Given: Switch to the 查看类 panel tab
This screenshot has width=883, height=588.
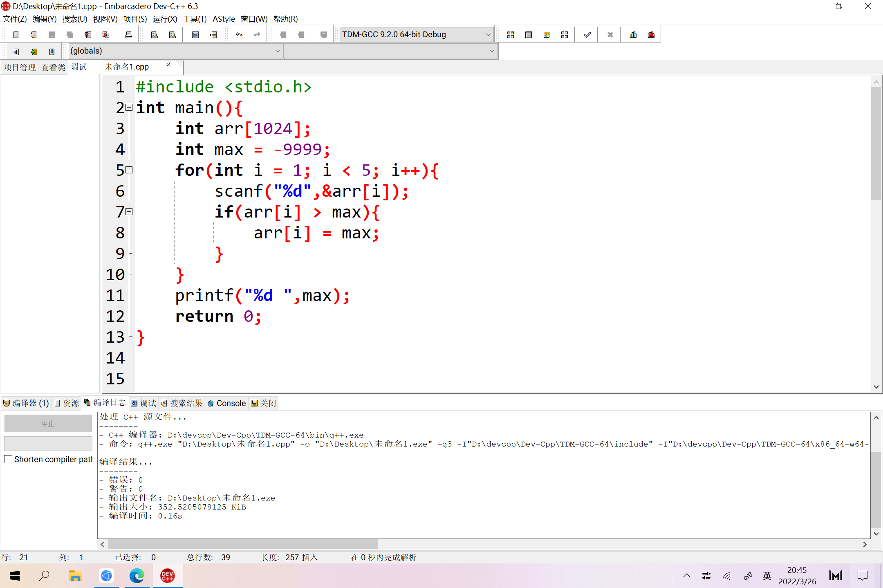Looking at the screenshot, I should 53,67.
